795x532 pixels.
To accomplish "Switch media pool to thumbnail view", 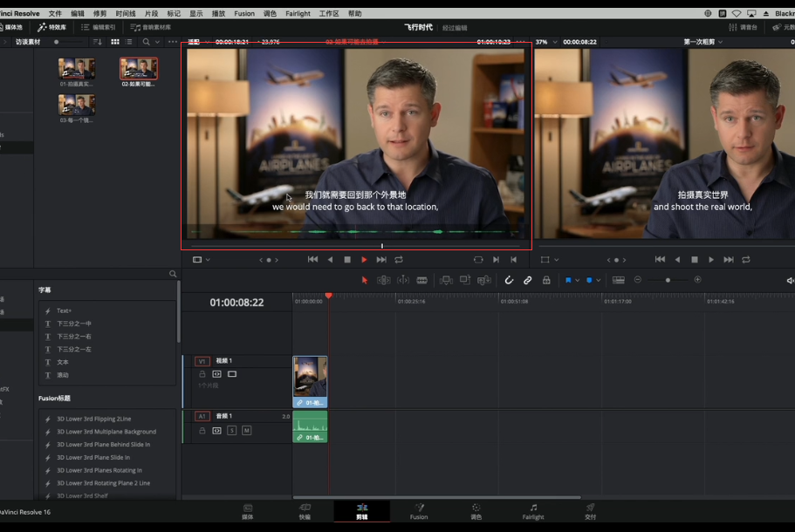I will (115, 42).
